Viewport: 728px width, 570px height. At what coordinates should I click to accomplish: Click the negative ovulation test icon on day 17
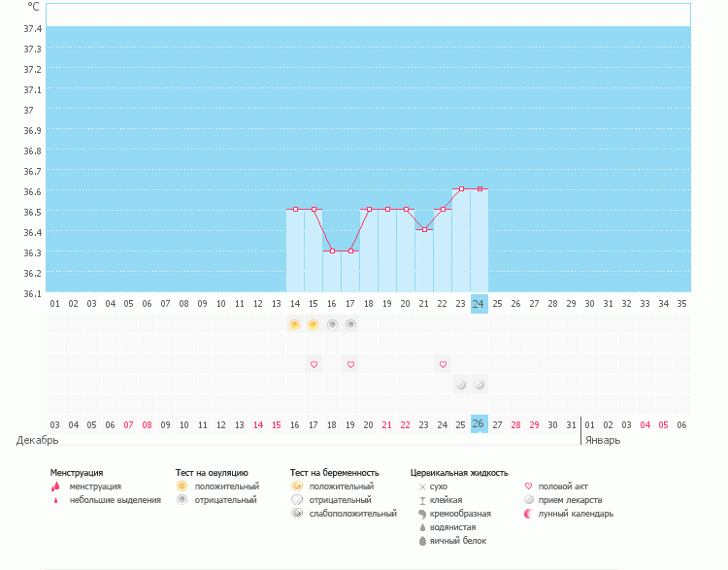tap(350, 324)
